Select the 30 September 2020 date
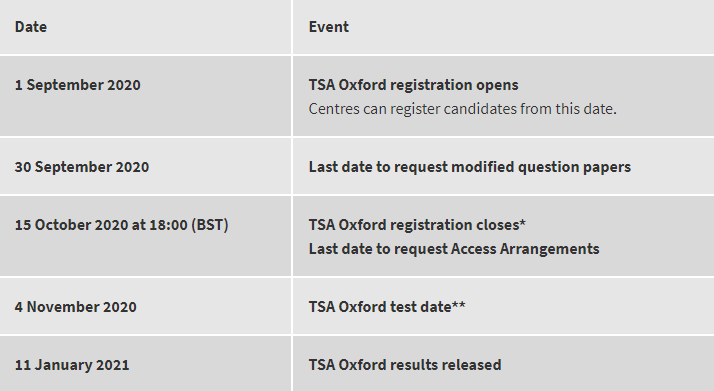Image resolution: width=714 pixels, height=391 pixels. [x=82, y=167]
